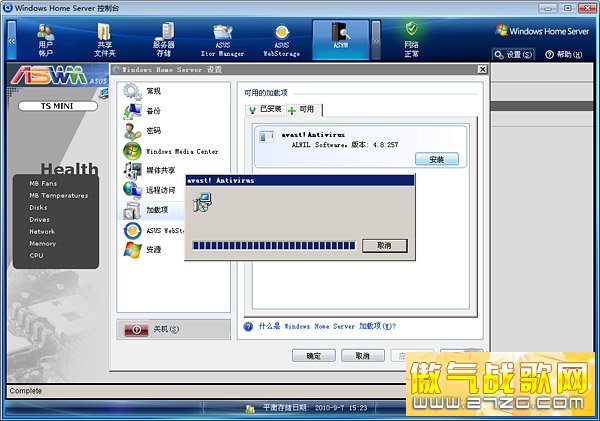600x421 pixels.
Task: Click the ALWIL Software version text
Action: pyautogui.click(x=345, y=145)
